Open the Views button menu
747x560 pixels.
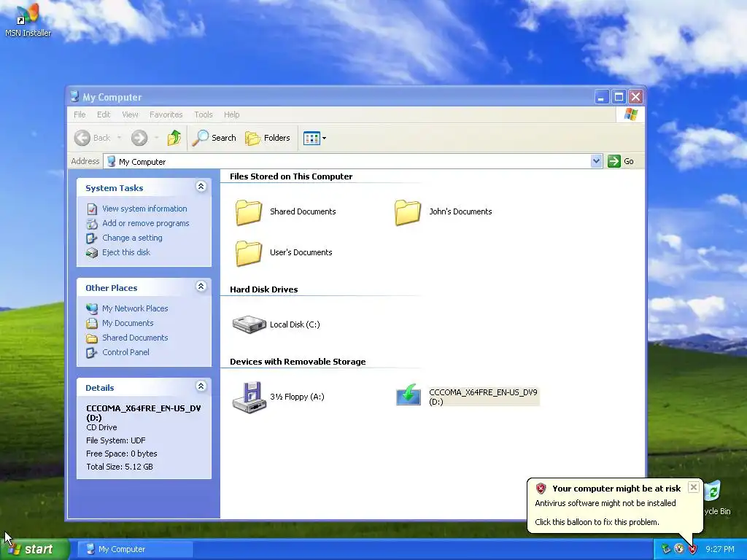click(x=314, y=138)
